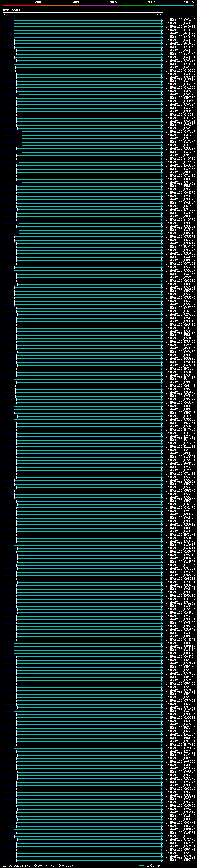Click the purple ~60% identity legend segment
This screenshot has width=197, height=868.
click(98, 6)
